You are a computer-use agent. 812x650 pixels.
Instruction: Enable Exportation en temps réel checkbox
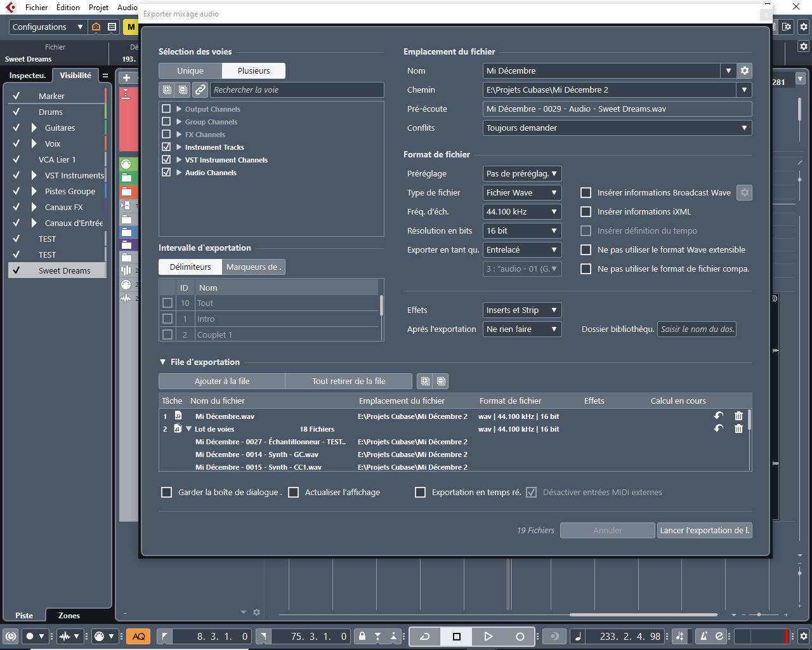point(420,492)
